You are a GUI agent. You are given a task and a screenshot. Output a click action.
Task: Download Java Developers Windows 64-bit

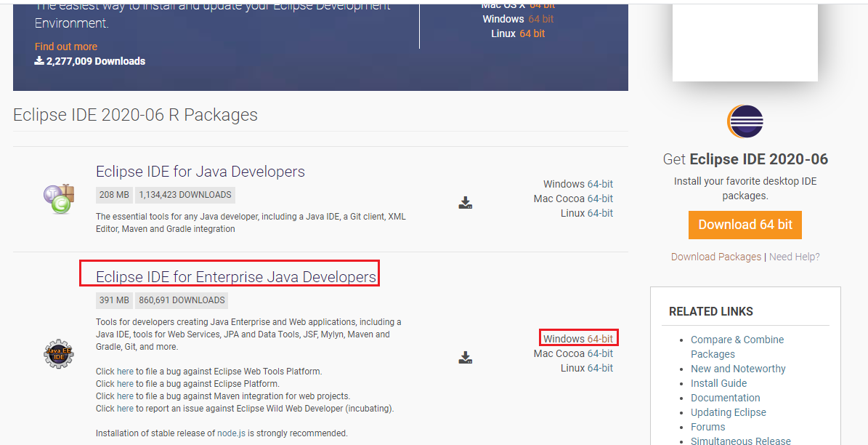pyautogui.click(x=600, y=184)
